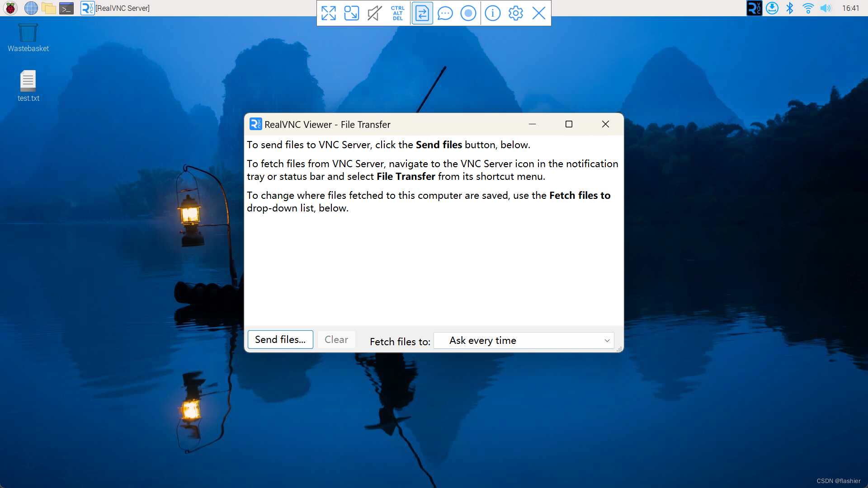
Task: Click the scale to fit window icon
Action: pos(352,13)
